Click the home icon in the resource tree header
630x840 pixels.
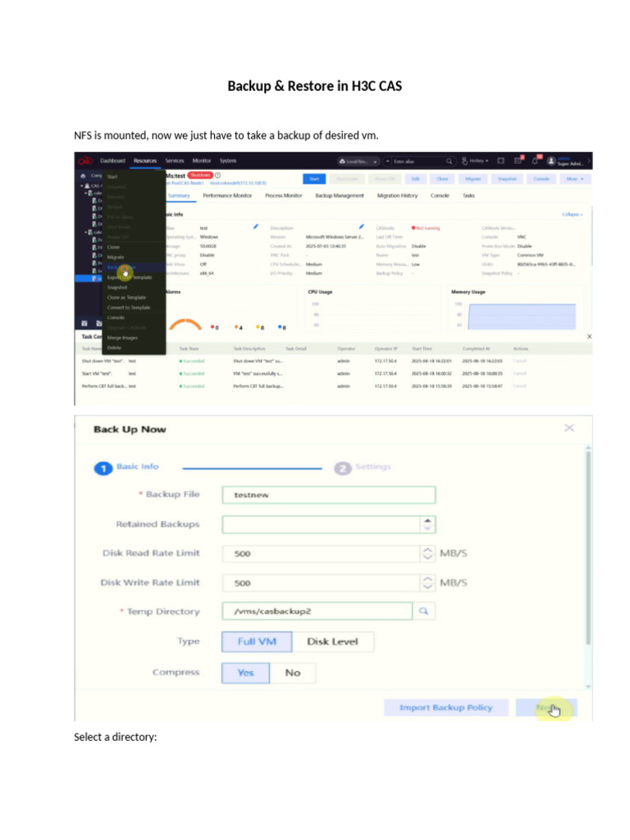[83, 176]
